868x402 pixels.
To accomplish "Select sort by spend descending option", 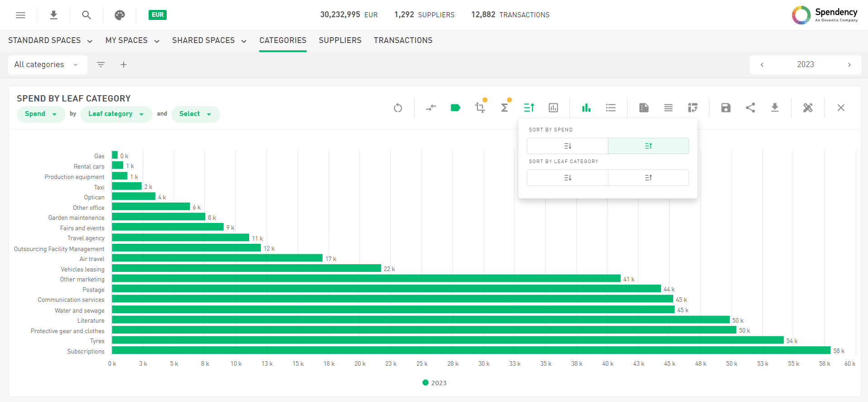I will pos(567,146).
